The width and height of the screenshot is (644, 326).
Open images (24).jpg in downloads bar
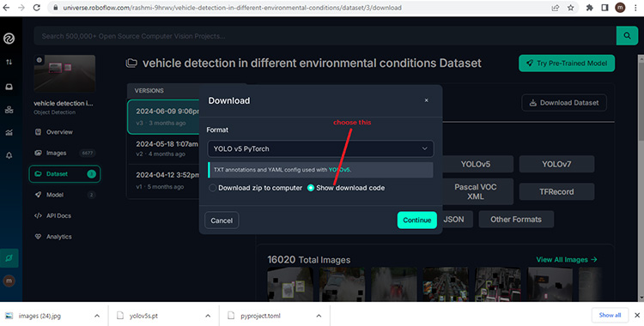point(39,316)
